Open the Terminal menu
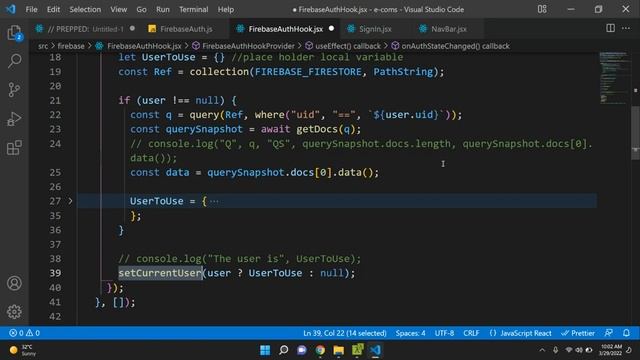The width and height of the screenshot is (640, 360). click(x=193, y=9)
